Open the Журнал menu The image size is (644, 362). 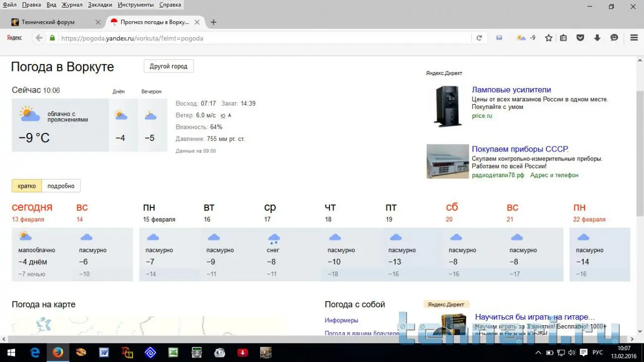point(72,5)
